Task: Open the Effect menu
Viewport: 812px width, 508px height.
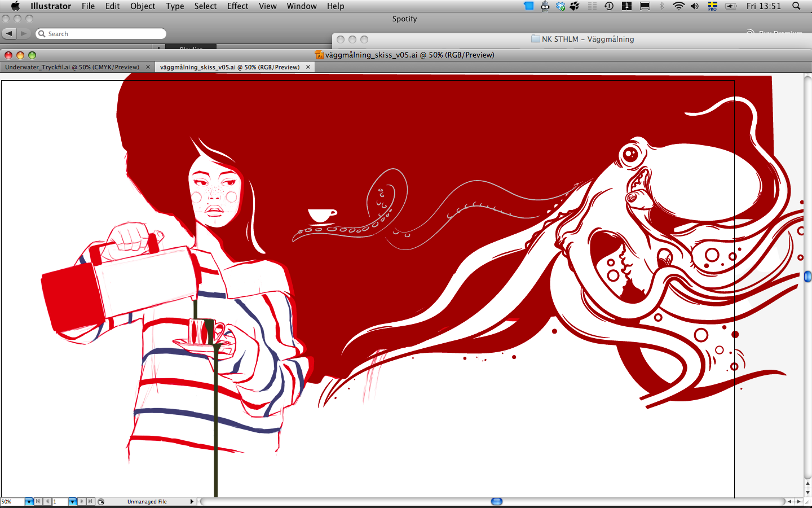Action: (x=237, y=6)
